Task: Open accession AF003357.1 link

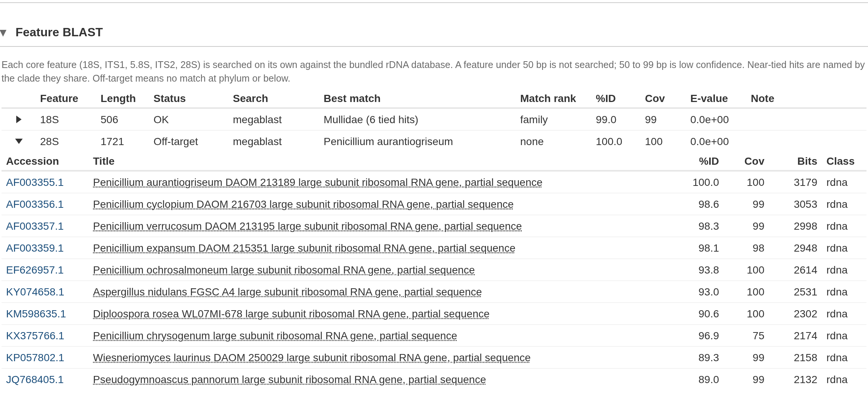Action: tap(35, 226)
